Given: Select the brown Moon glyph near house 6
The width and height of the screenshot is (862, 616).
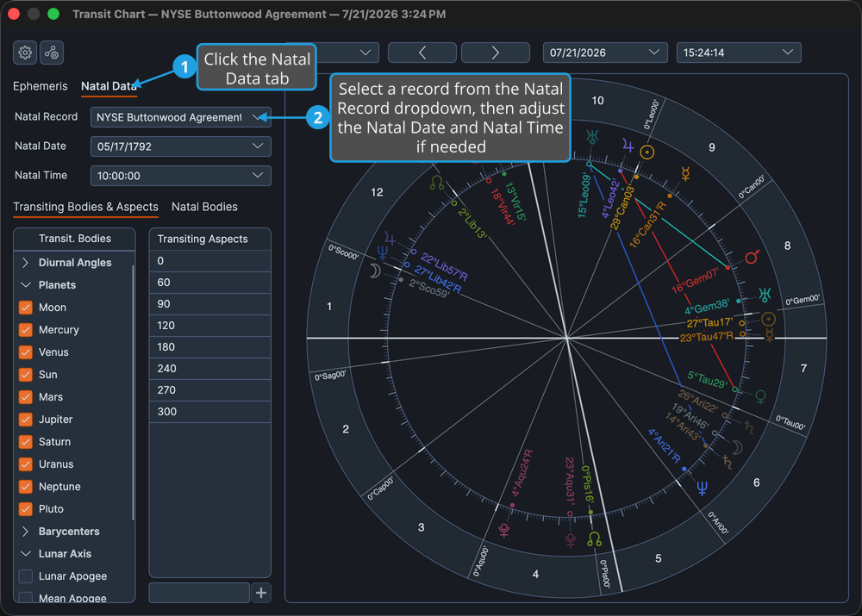Looking at the screenshot, I should pyautogui.click(x=737, y=447).
